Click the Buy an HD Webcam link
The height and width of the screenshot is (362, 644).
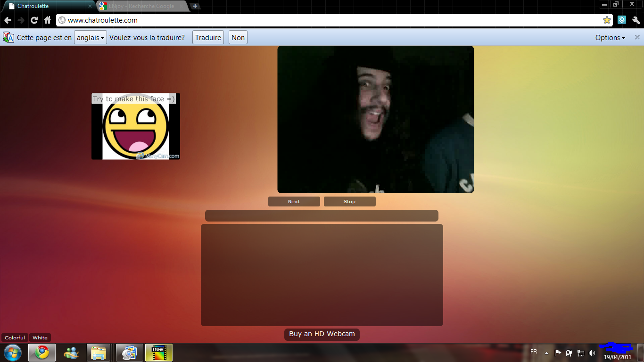[322, 334]
